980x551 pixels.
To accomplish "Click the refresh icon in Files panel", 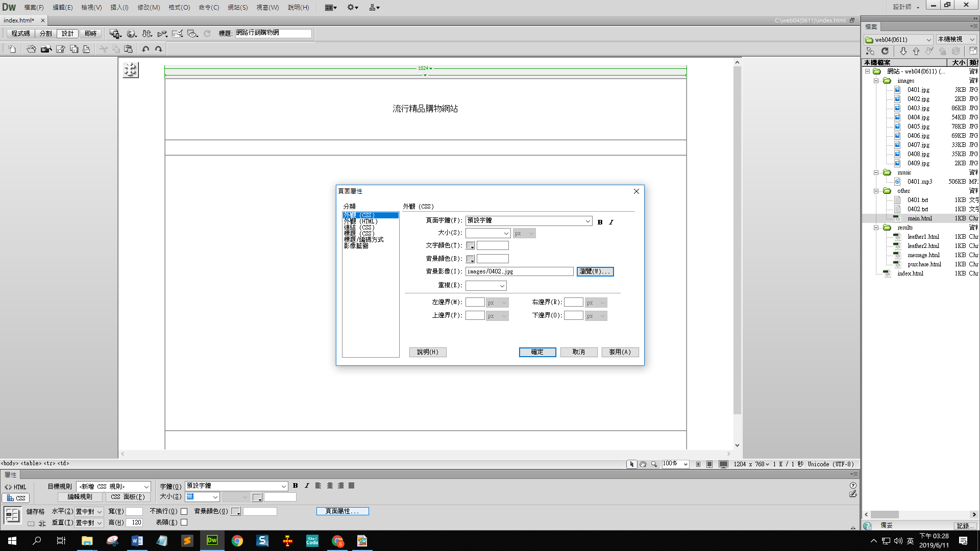I will (885, 51).
